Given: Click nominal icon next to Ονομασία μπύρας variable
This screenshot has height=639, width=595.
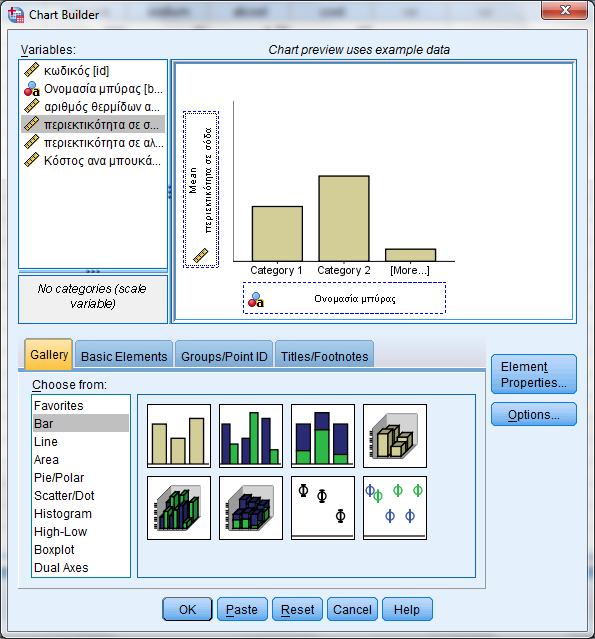Looking at the screenshot, I should click(31, 88).
